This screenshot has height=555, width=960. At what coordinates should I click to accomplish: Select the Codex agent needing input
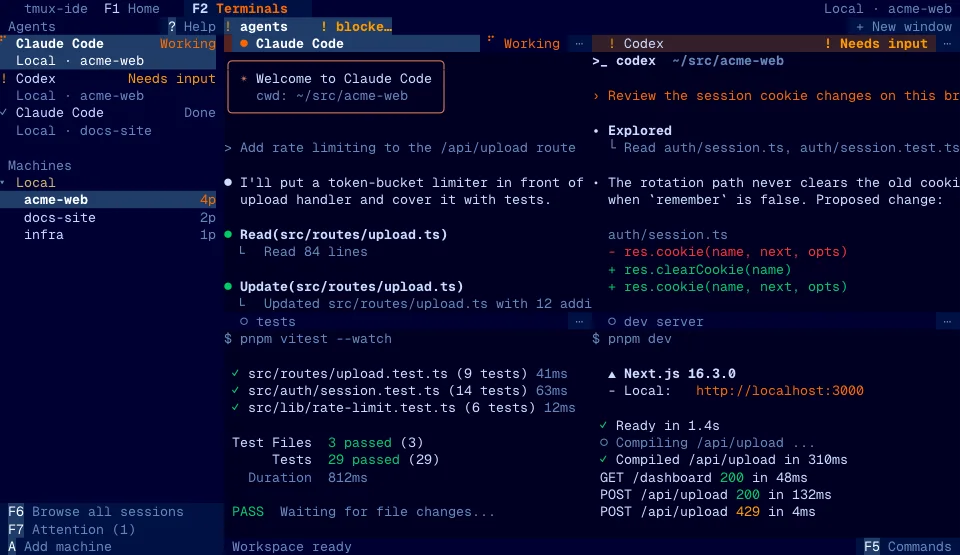click(x=108, y=87)
